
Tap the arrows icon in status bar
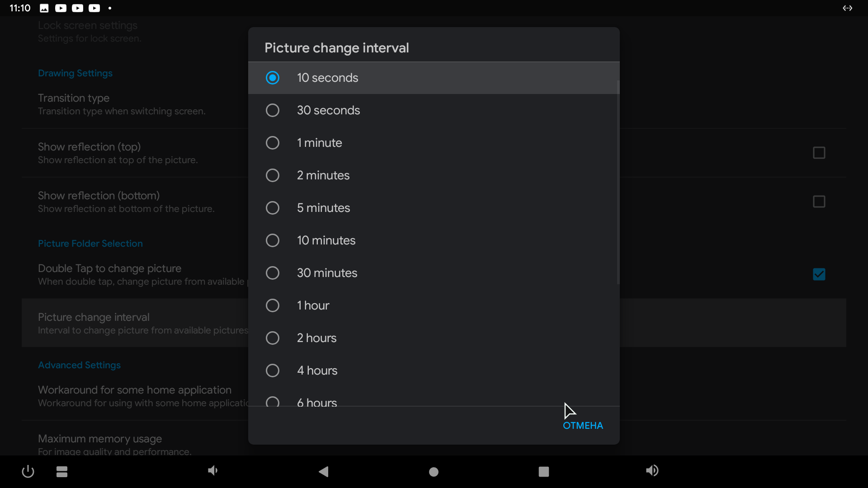[x=848, y=8]
